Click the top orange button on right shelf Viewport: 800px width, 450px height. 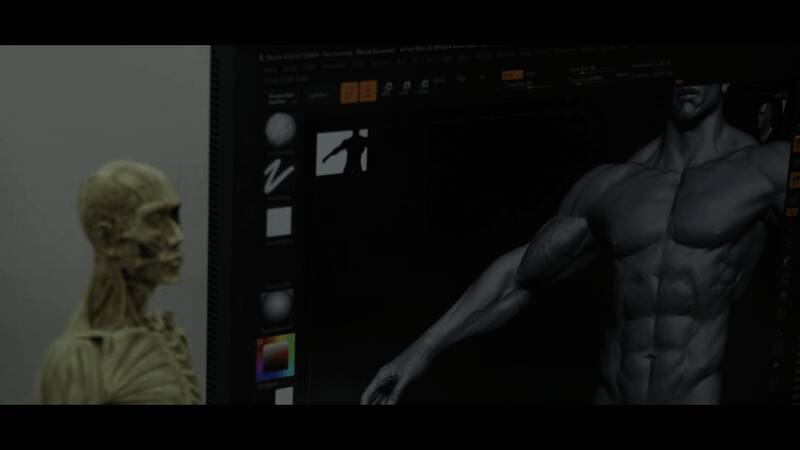coord(796,143)
